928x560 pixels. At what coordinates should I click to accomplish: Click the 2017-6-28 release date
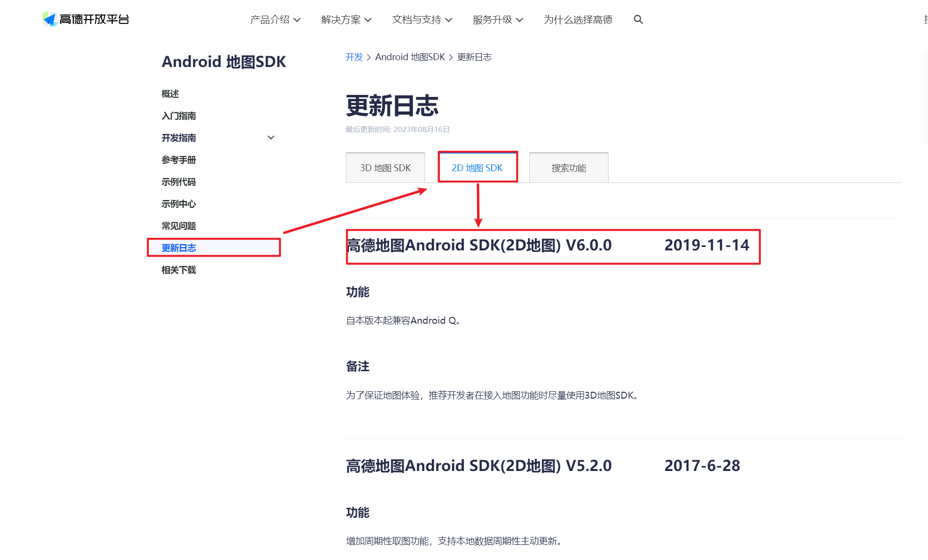(702, 466)
